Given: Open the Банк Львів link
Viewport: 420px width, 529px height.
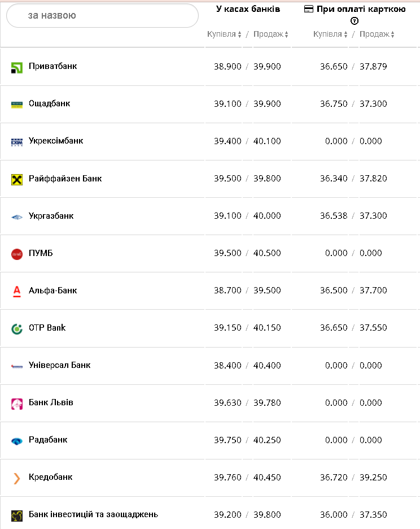Looking at the screenshot, I should point(51,402).
